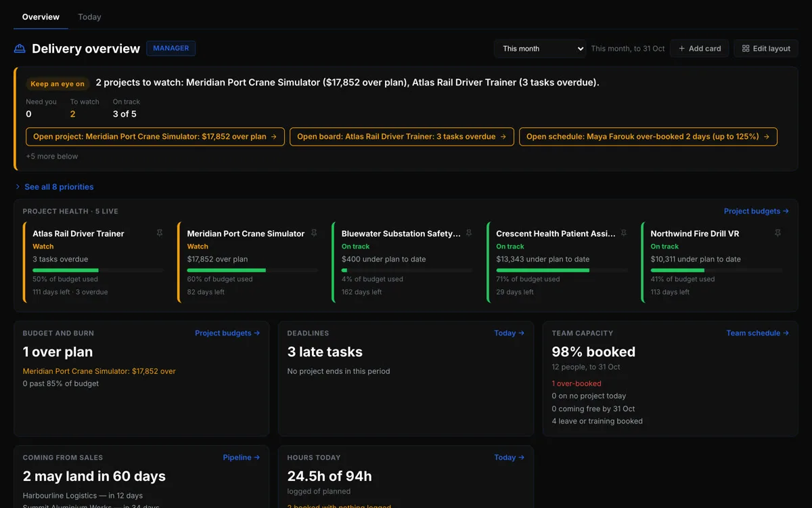Click the 24.5h of 94h heading
The height and width of the screenshot is (508, 812).
tap(330, 477)
